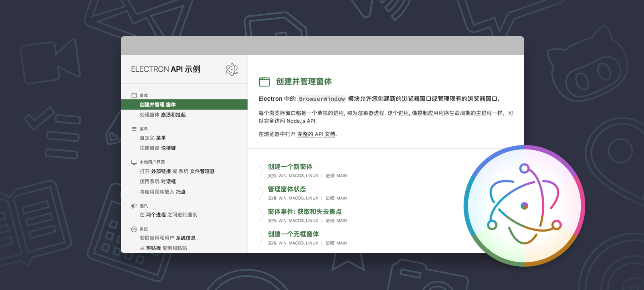This screenshot has width=644, height=290.
Task: Expand the 创建一个无框窗体 demo
Action: point(293,234)
